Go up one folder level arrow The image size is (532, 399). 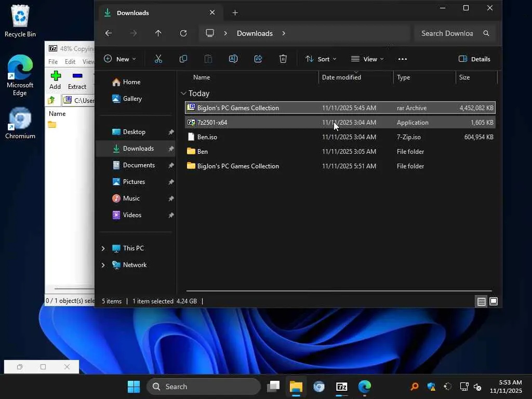pos(158,33)
